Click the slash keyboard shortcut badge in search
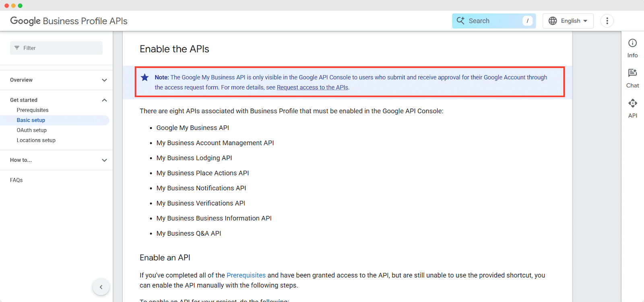Viewport: 644px width, 302px height. (x=527, y=21)
